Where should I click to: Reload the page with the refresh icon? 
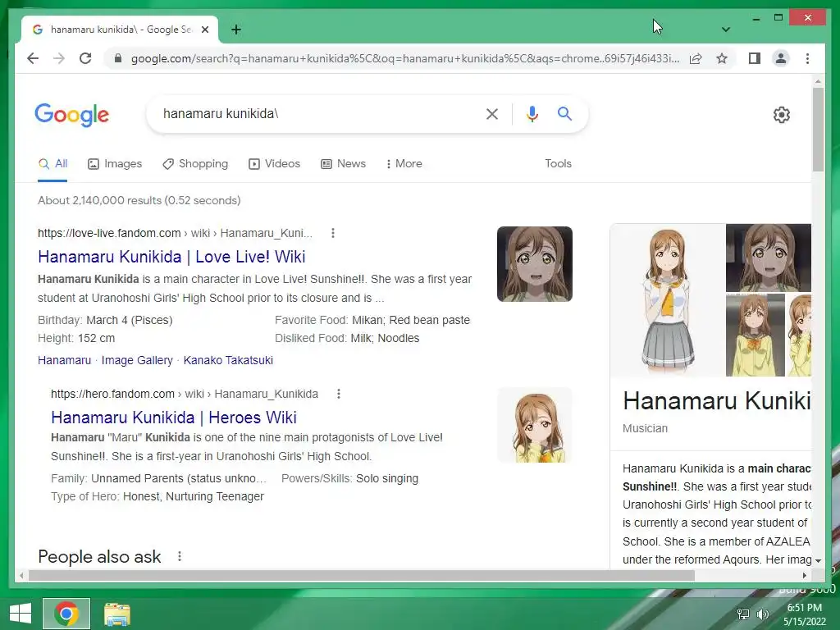(85, 58)
